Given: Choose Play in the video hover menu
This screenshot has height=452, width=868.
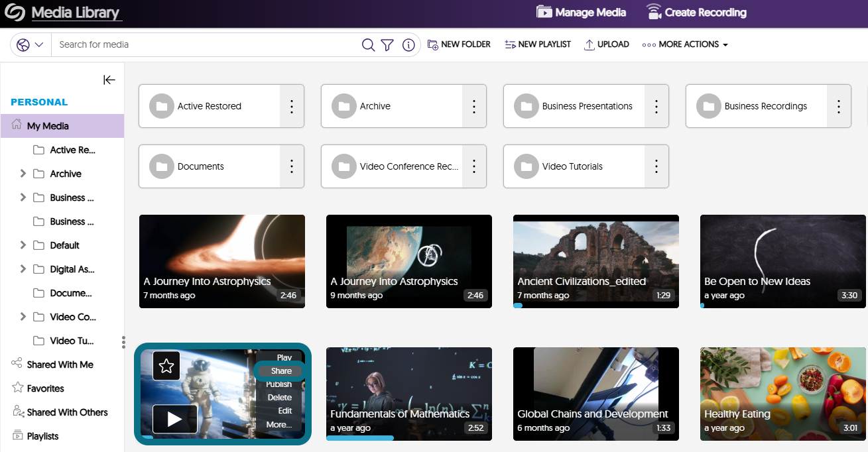Looking at the screenshot, I should pos(284,358).
